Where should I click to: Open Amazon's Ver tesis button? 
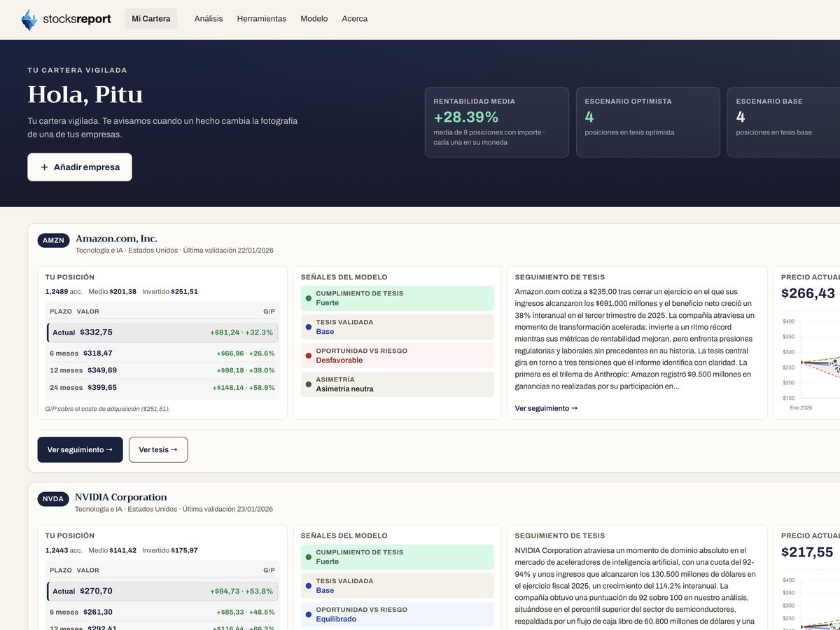click(158, 449)
